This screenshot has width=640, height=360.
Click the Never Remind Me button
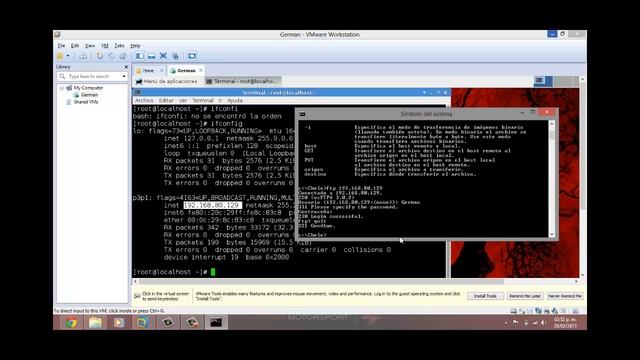[x=564, y=296]
